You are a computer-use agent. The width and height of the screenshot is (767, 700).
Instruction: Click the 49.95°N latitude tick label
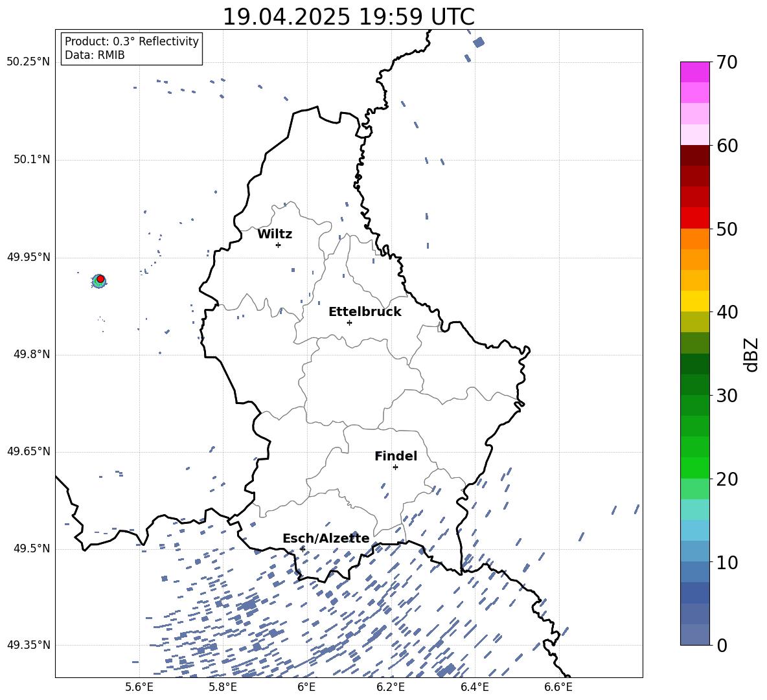(29, 256)
